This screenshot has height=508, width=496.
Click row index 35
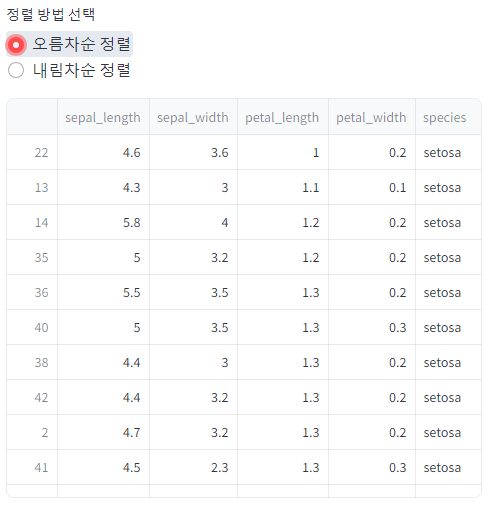click(x=32, y=257)
